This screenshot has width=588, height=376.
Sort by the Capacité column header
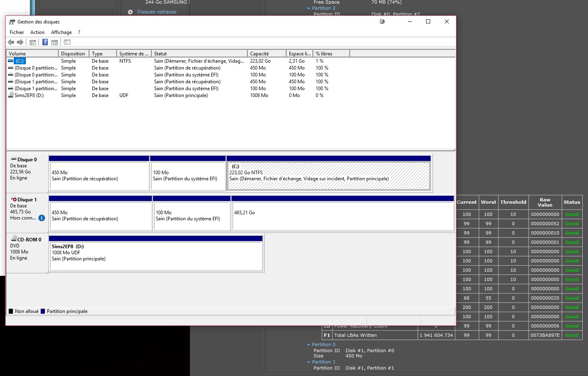click(267, 53)
